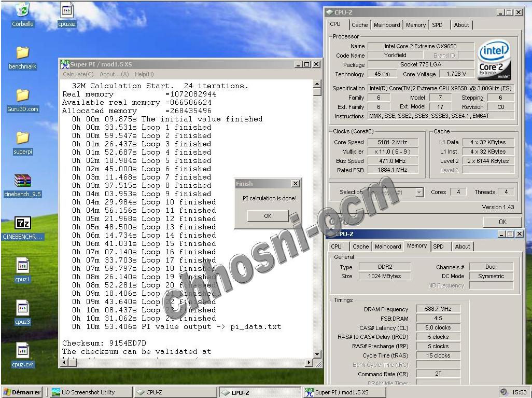Switch to CPU tab in lower CPU-Z window

336,246
